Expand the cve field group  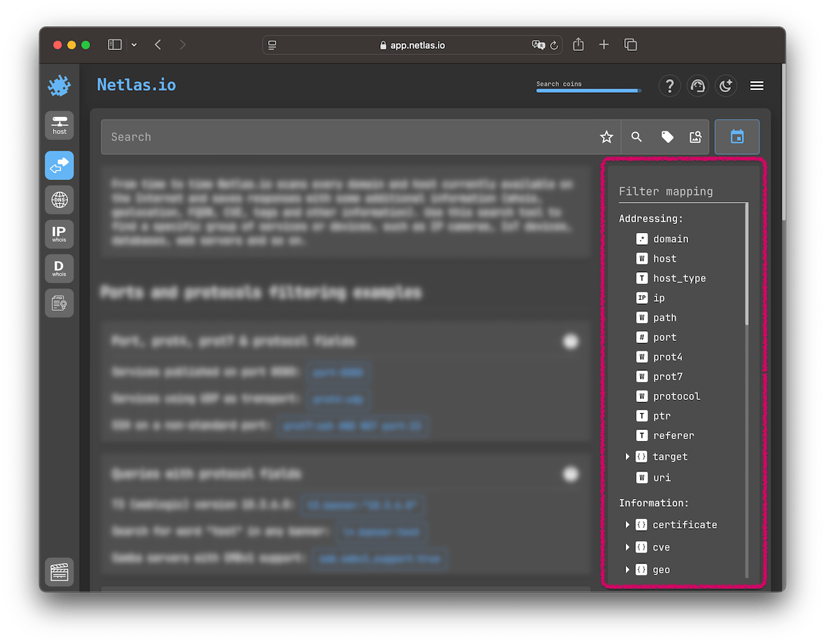click(626, 547)
